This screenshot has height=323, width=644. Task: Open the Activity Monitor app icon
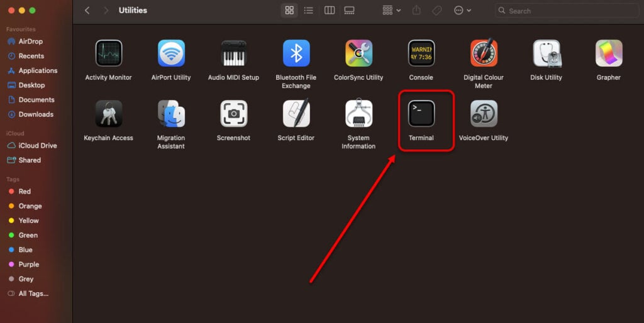108,53
